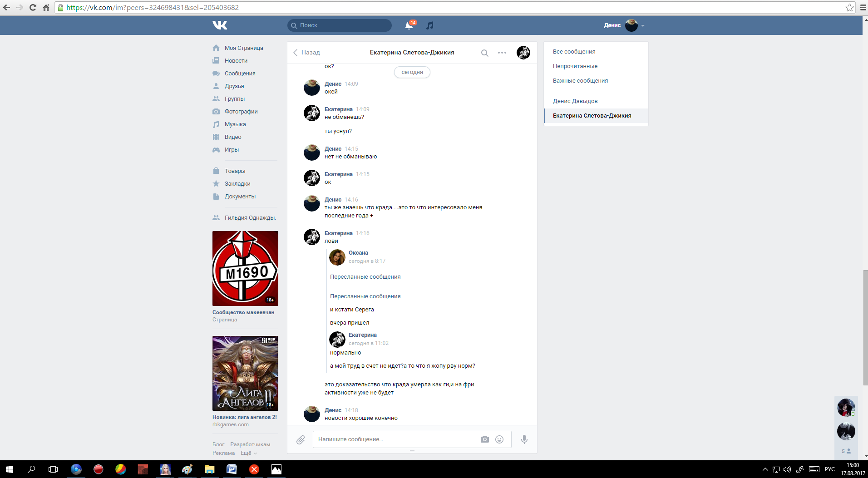Viewport: 868px width, 478px height.
Task: Click Блог footer link
Action: coord(218,444)
